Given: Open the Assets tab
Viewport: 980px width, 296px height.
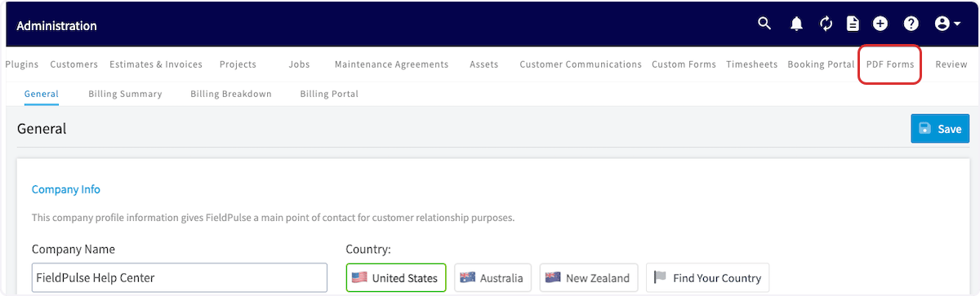Looking at the screenshot, I should pos(483,64).
